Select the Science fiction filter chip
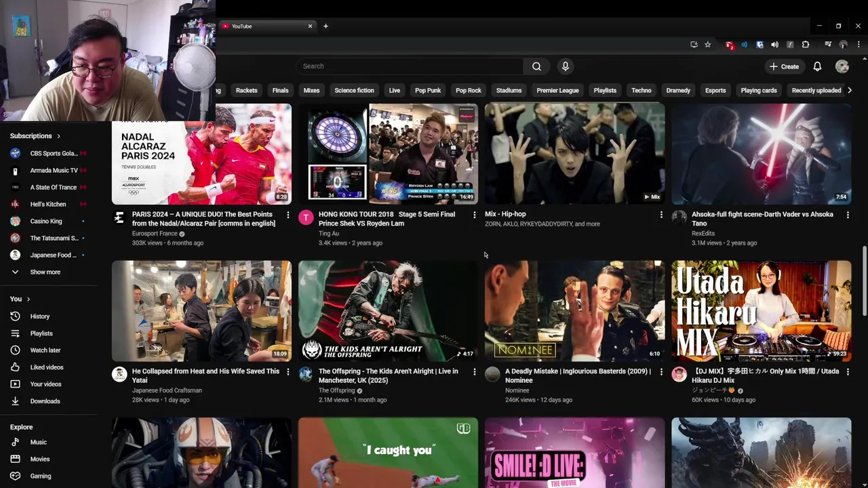The image size is (868, 488). (x=354, y=90)
